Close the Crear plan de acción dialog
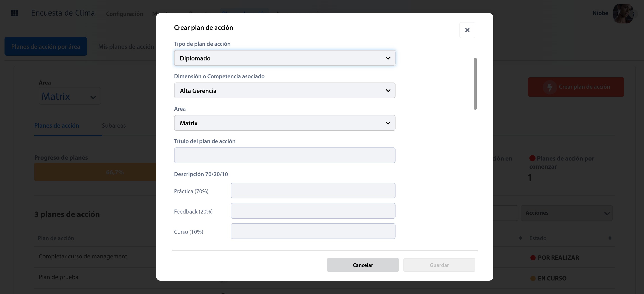644x294 pixels. pyautogui.click(x=467, y=30)
